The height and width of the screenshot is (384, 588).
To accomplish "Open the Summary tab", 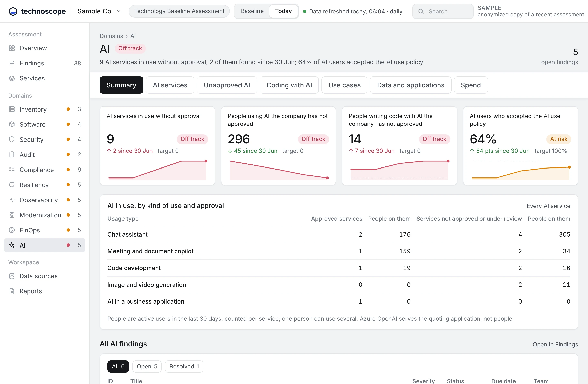I will click(x=121, y=85).
